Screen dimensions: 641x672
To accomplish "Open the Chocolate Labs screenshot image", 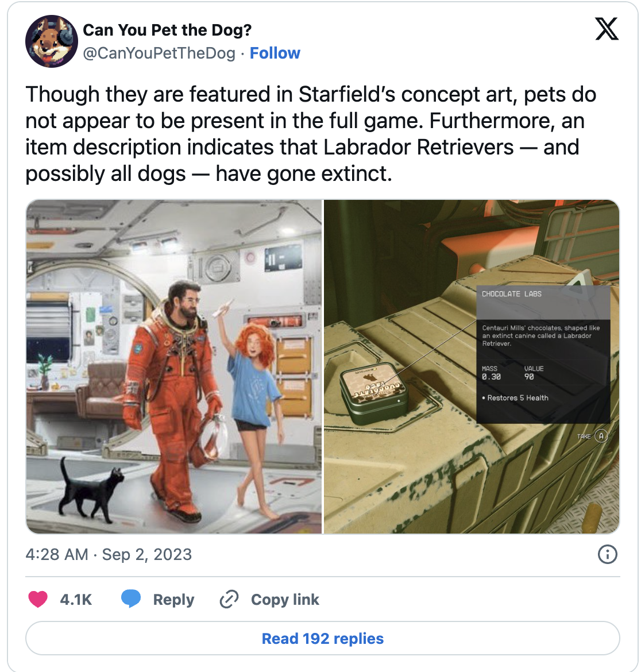I will [x=472, y=366].
